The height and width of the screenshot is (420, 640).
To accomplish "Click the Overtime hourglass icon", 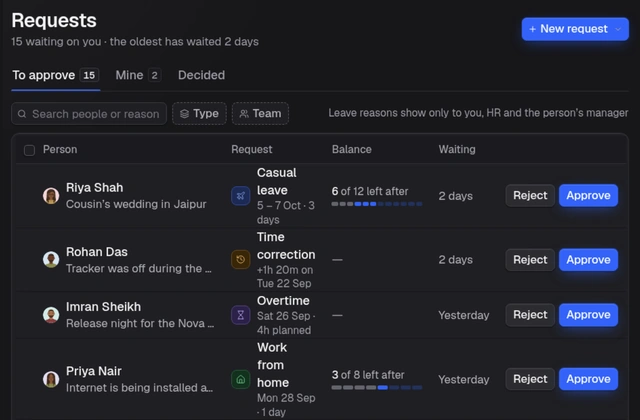I will click(241, 315).
